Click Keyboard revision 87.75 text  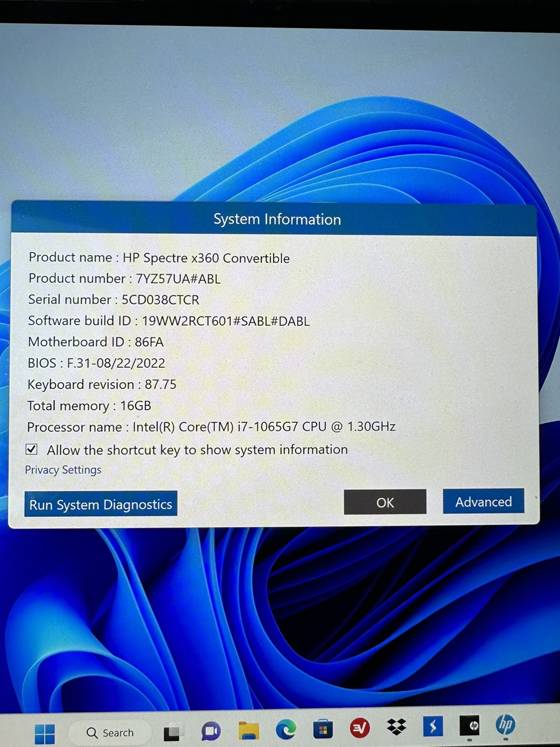(102, 384)
